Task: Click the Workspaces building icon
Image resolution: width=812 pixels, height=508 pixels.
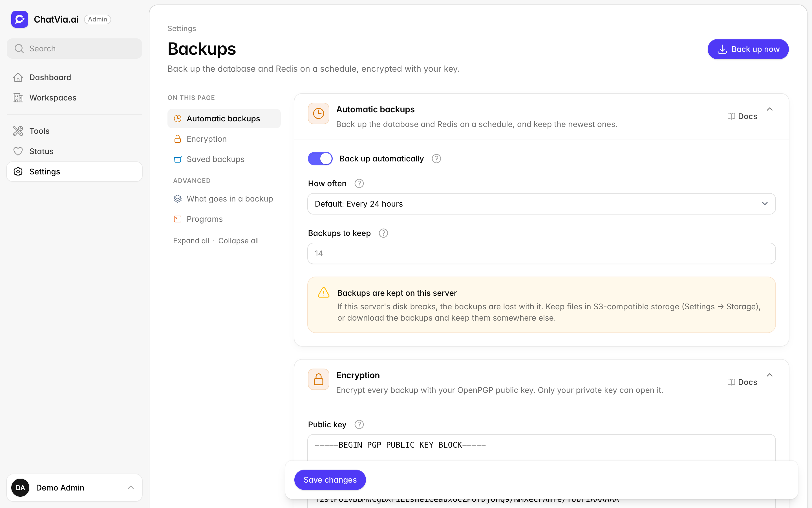Action: coord(18,97)
